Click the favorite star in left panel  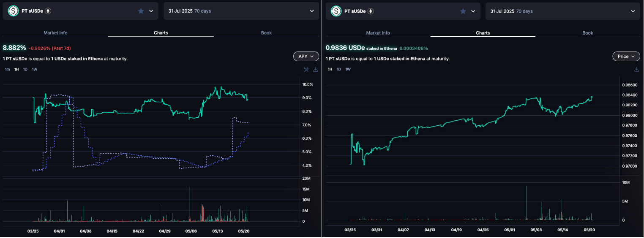click(x=141, y=11)
